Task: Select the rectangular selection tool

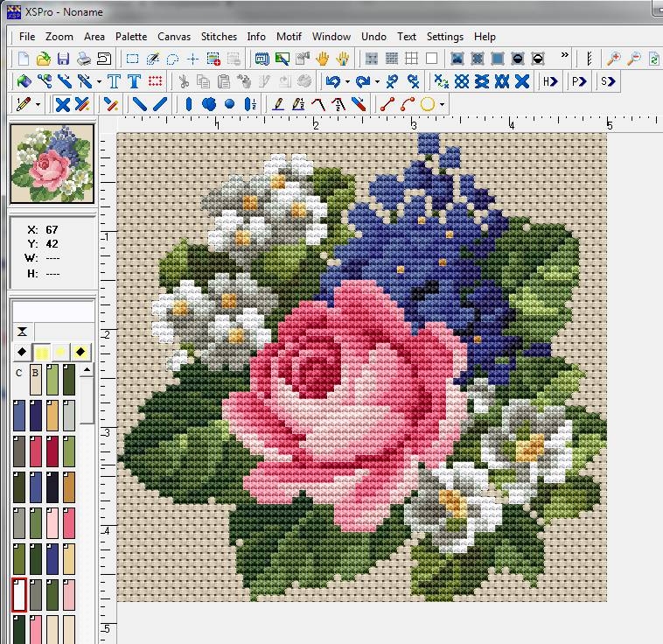Action: click(132, 59)
